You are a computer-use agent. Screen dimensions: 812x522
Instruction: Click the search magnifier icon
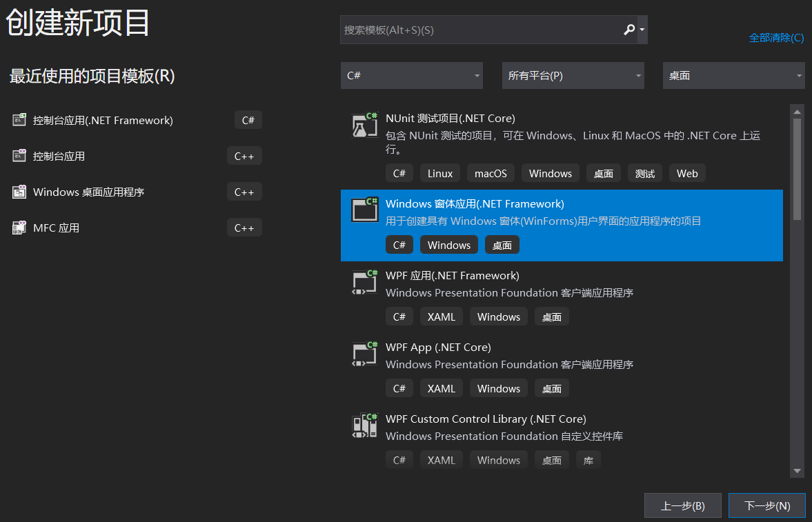coord(629,30)
